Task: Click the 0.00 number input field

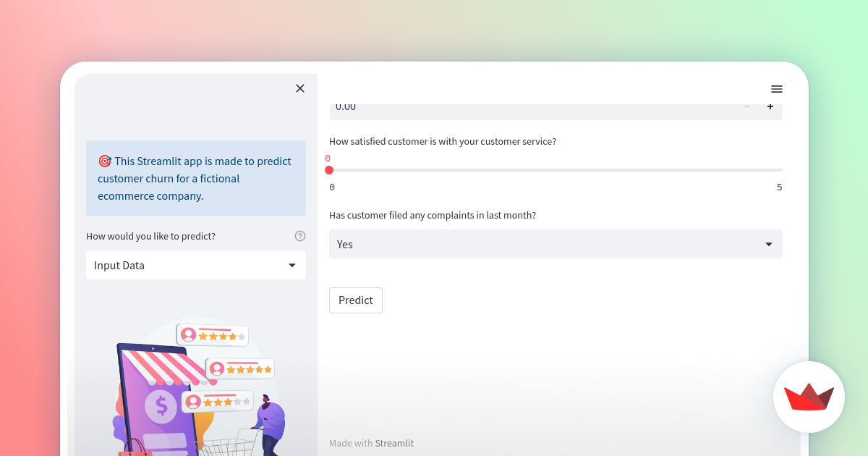Action: [x=506, y=106]
